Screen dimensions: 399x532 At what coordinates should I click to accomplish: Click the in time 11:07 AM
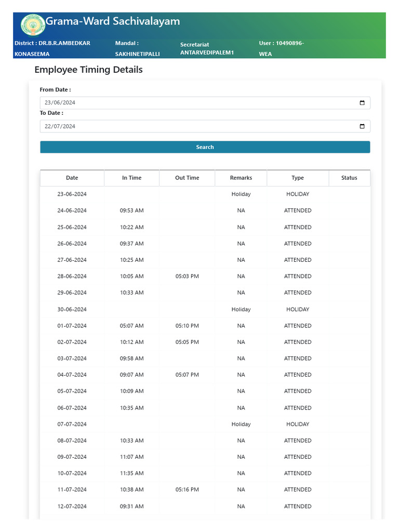point(131,457)
